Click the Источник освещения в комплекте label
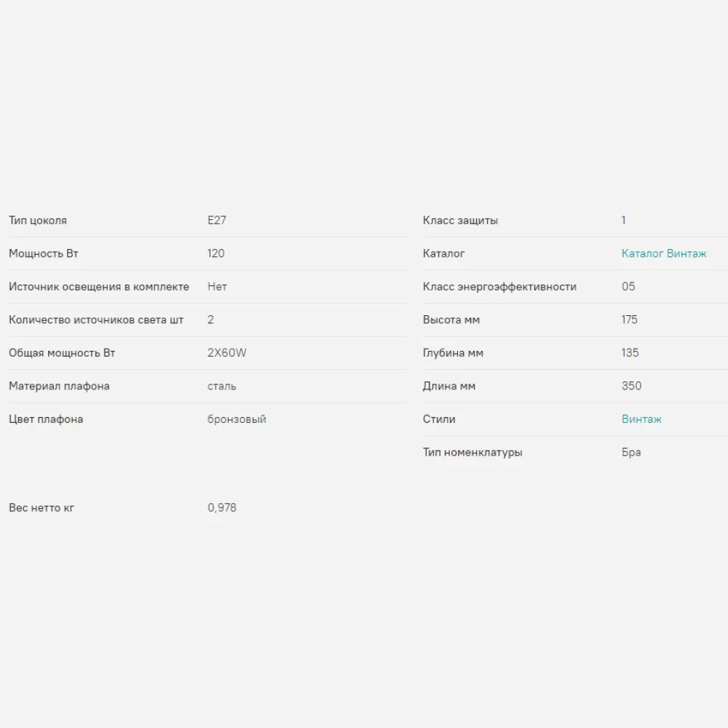 pos(99,287)
